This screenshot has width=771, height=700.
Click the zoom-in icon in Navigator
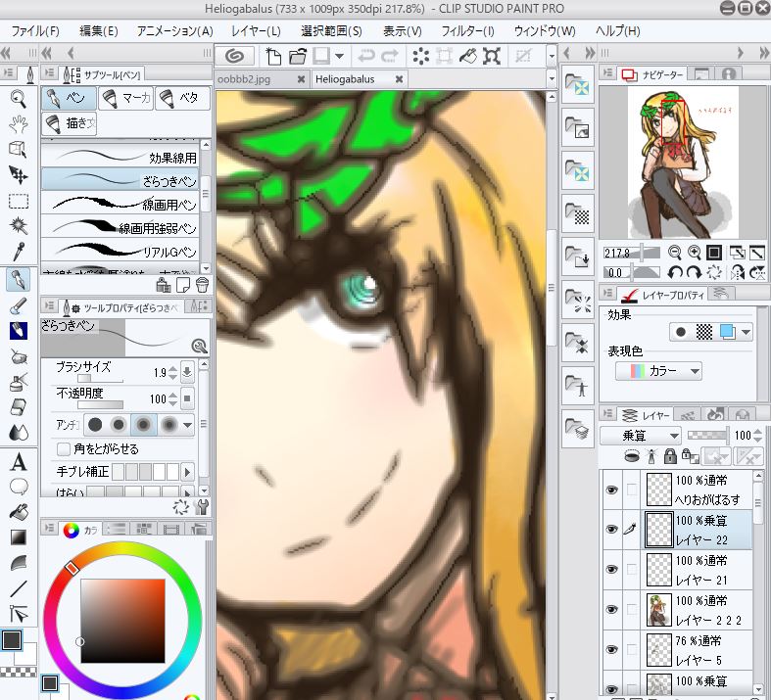694,253
